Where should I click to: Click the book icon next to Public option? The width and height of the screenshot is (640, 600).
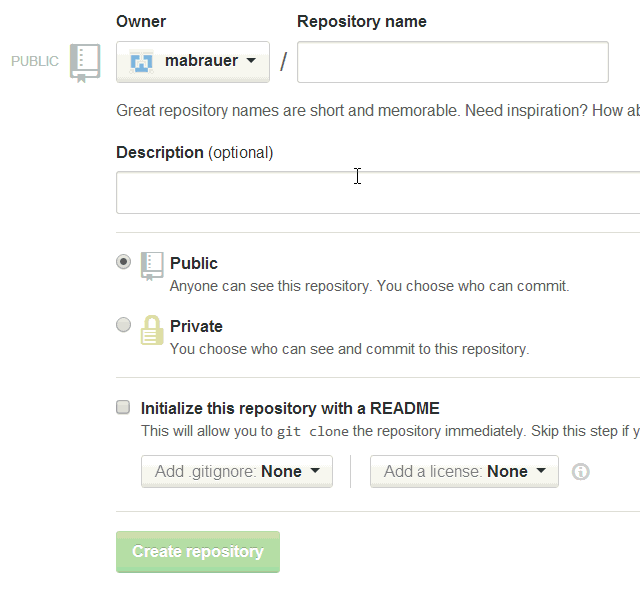(152, 265)
